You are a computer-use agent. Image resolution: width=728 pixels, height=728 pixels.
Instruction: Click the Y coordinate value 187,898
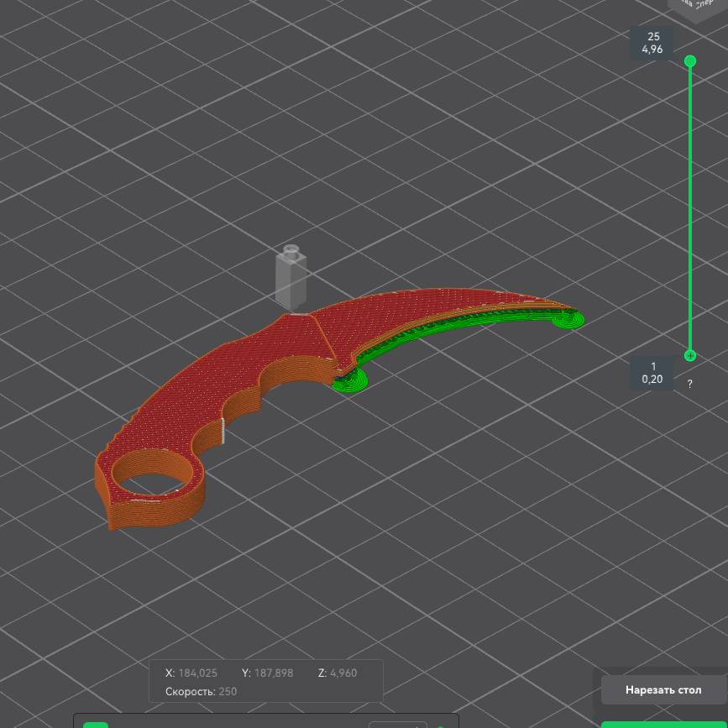274,673
